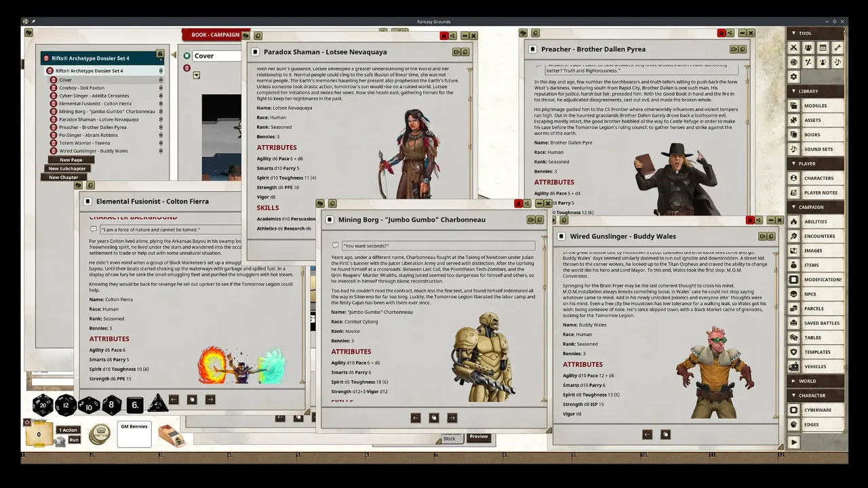Open the Abilities campaign list
The width and height of the screenshot is (868, 488).
coord(816,222)
